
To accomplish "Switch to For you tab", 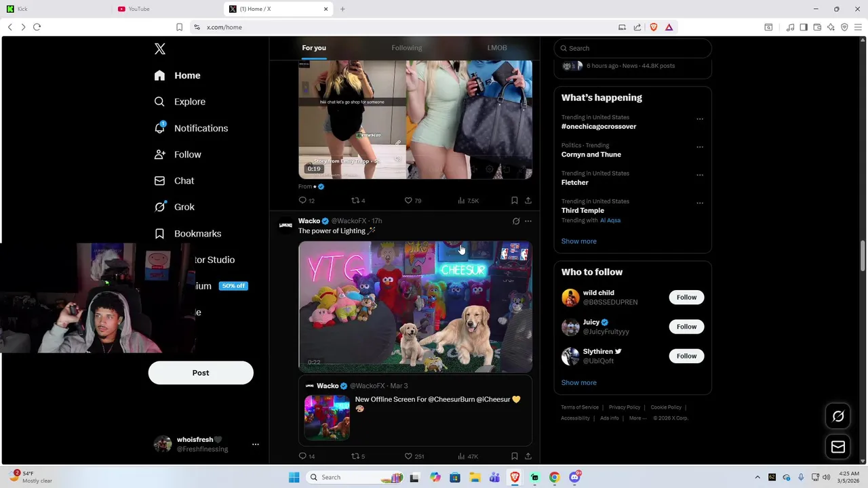I will (314, 48).
